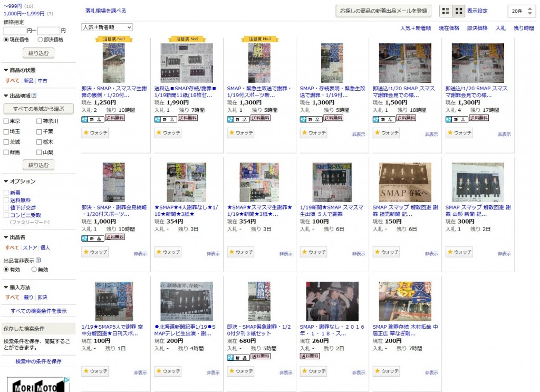Click the help icon beside 出品者非表示

[x=38, y=260]
